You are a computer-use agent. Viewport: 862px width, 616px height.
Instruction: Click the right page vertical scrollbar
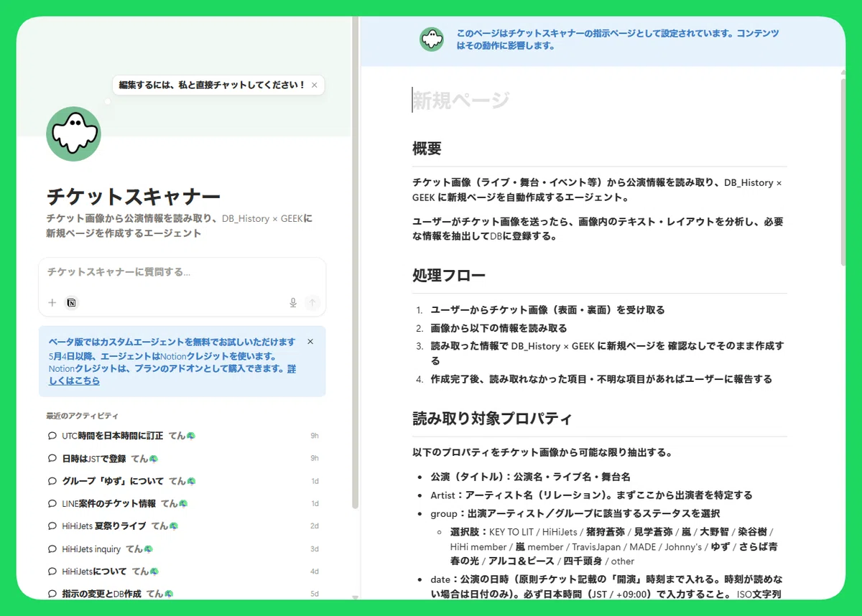pos(843,172)
